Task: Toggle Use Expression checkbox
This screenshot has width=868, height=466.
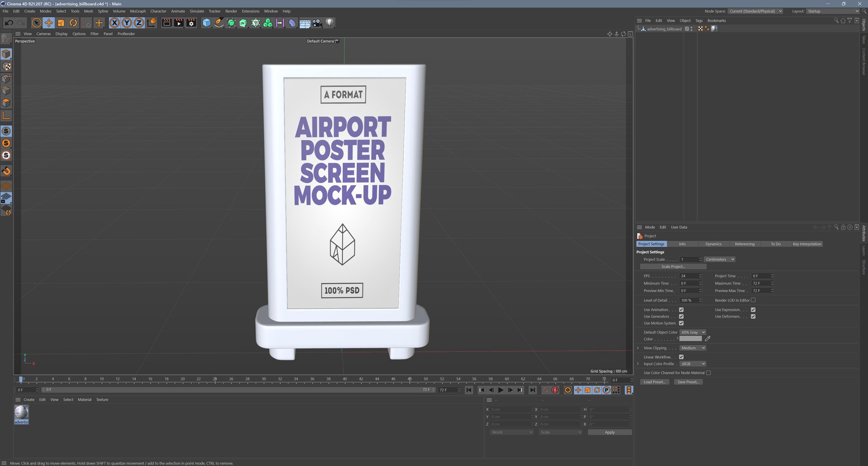Action: point(753,310)
